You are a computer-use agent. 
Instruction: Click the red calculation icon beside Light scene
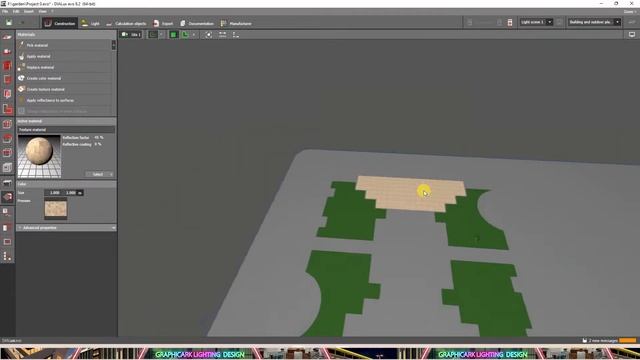pos(510,22)
